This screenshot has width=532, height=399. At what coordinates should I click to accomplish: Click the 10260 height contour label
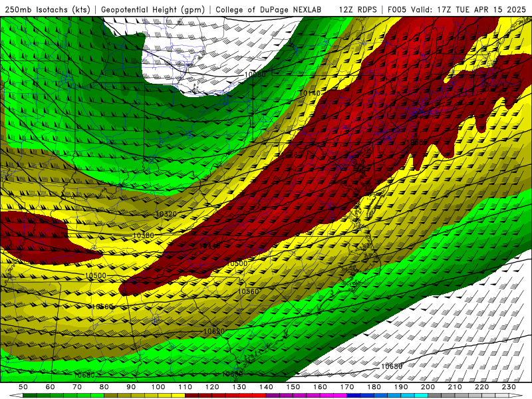291,155
